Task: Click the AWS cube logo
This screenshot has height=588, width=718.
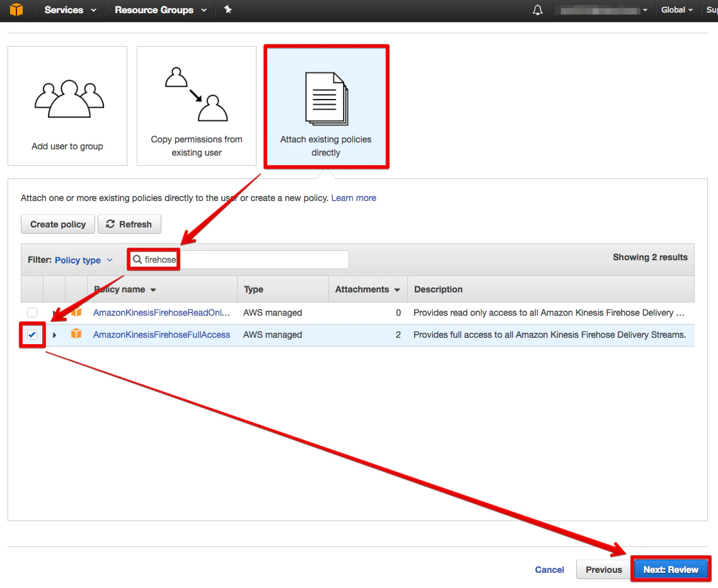Action: [x=16, y=9]
